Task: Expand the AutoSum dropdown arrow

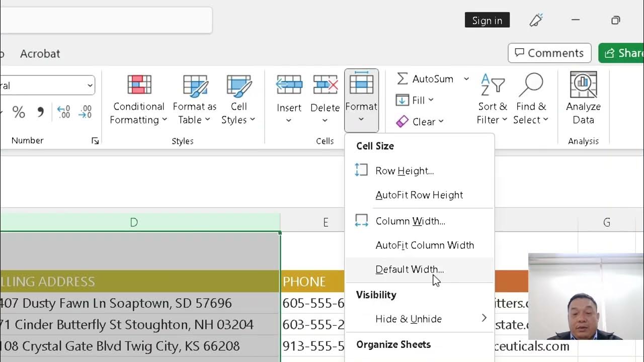Action: click(466, 79)
